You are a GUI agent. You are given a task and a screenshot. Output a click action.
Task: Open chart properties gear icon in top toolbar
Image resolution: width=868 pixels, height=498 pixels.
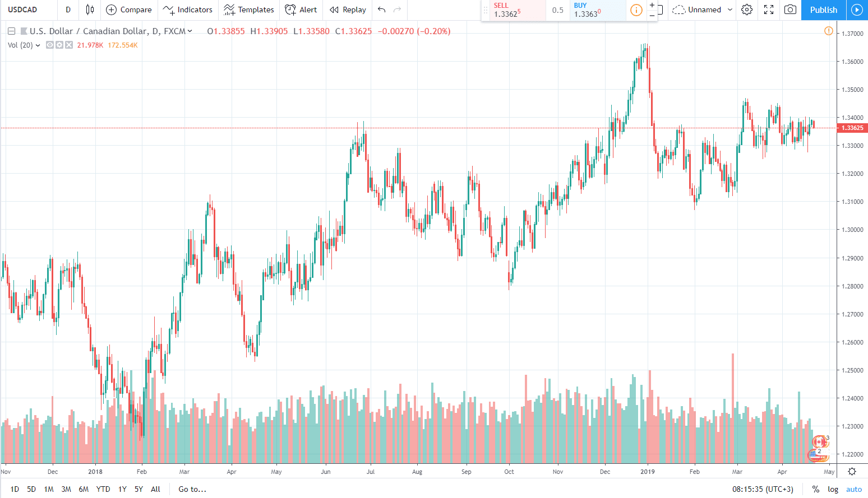[747, 10]
